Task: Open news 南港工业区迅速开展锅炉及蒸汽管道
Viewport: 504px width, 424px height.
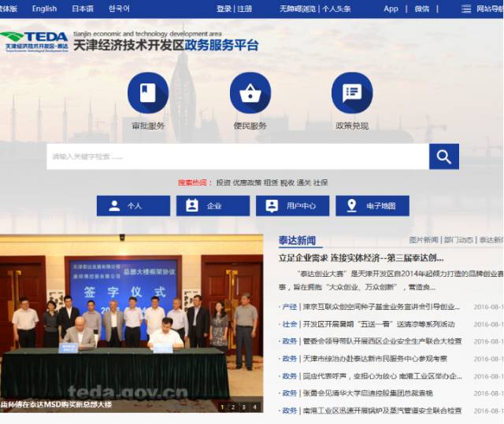Action: pos(383,411)
